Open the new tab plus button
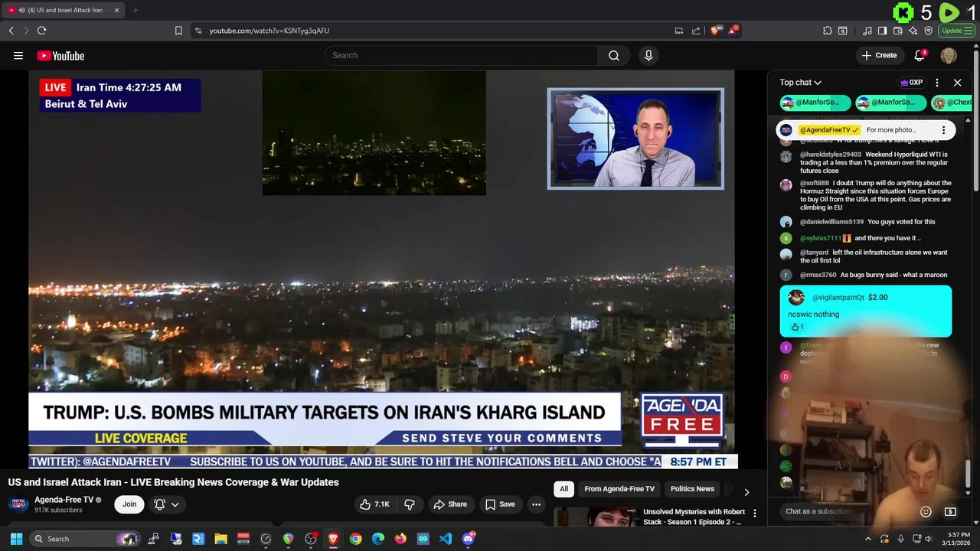The height and width of the screenshot is (551, 980). coord(136,10)
